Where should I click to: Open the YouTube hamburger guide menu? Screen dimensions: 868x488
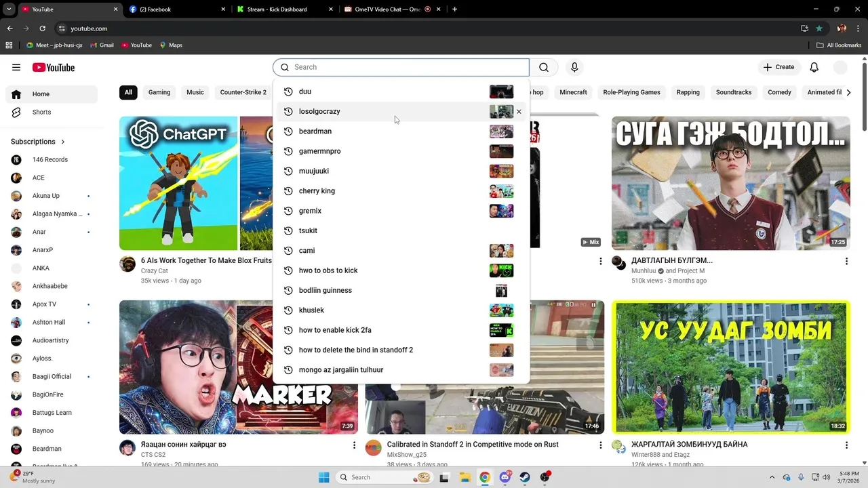pos(16,67)
